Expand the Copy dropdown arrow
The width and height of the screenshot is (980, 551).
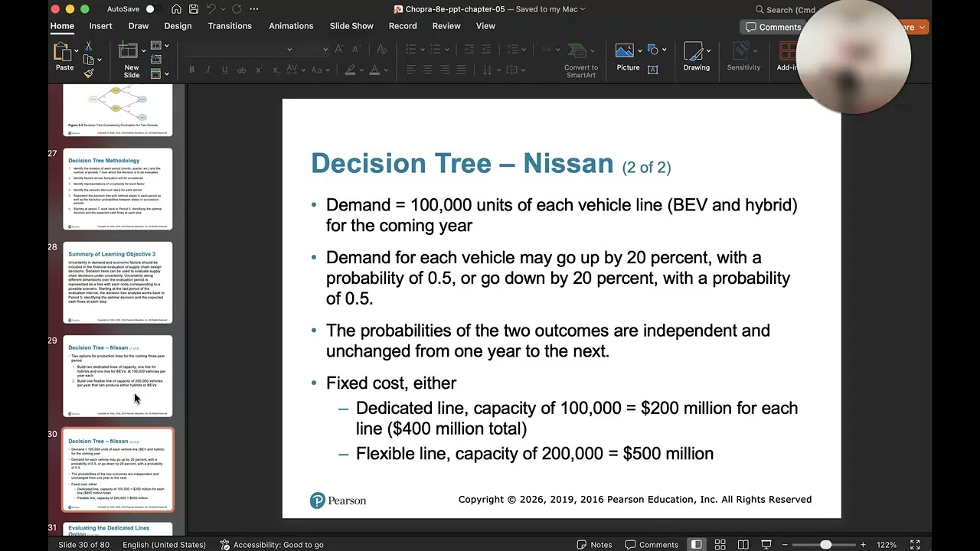pos(100,60)
